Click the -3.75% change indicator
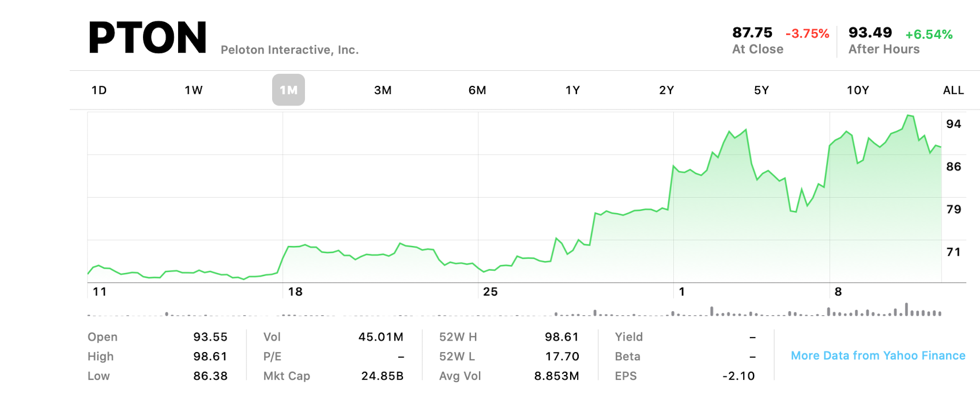The width and height of the screenshot is (980, 393). tap(807, 33)
